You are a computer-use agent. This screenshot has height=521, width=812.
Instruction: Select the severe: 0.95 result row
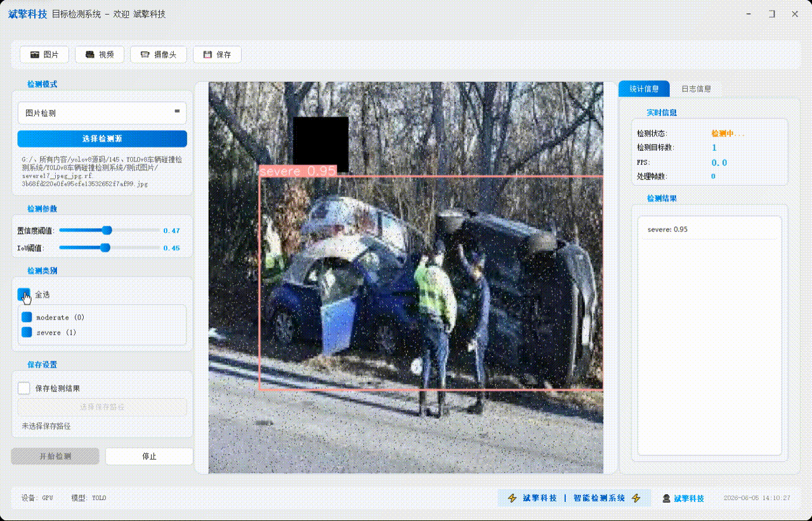709,229
